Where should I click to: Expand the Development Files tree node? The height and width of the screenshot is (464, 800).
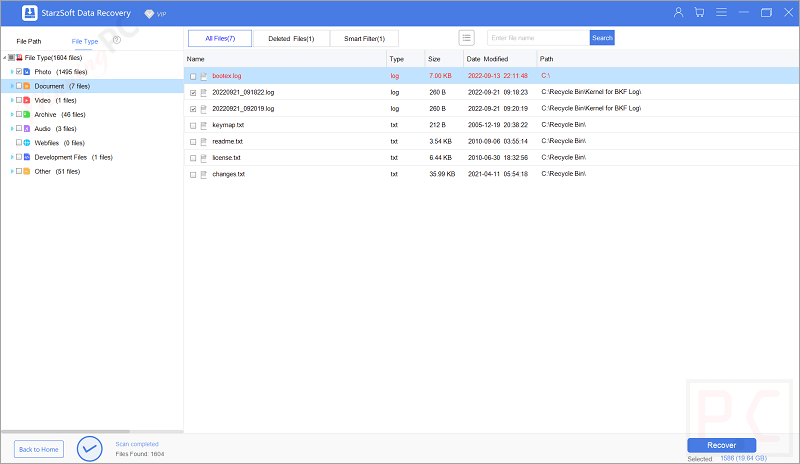(x=12, y=157)
